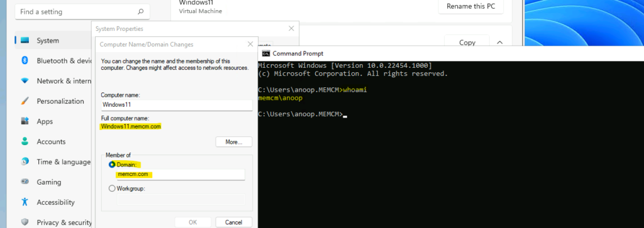Close the System Properties window
This screenshot has width=644, height=228.
point(291,29)
